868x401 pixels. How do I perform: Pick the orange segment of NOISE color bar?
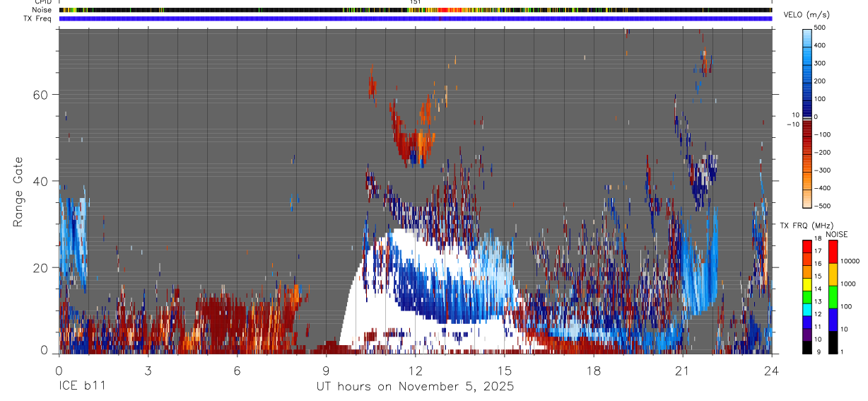pos(833,274)
